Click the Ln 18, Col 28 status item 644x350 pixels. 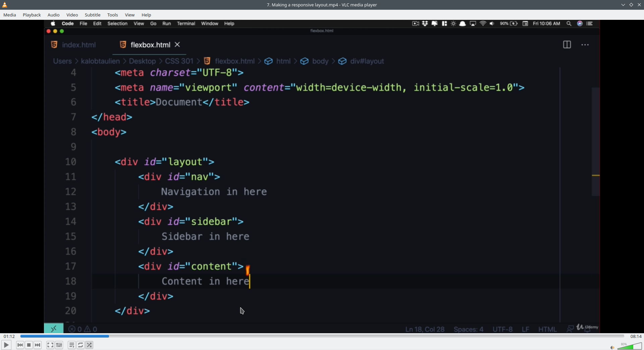pos(425,329)
